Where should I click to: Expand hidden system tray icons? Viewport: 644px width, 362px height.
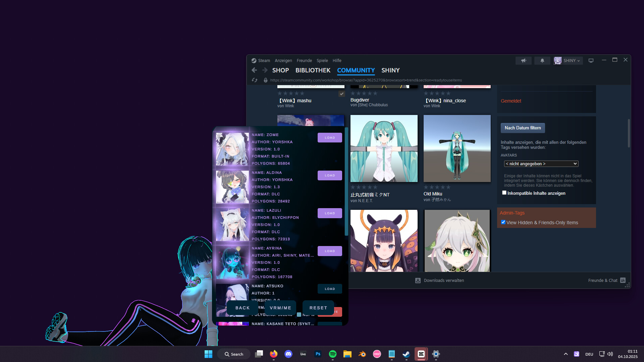pos(566,354)
